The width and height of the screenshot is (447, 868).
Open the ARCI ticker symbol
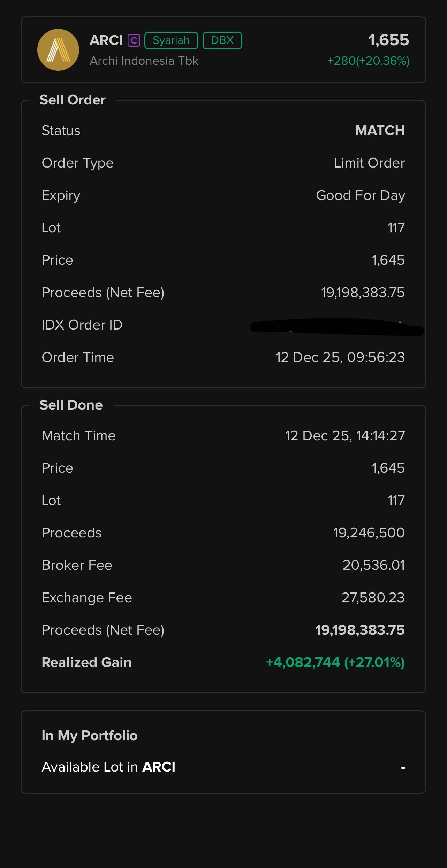tap(106, 41)
